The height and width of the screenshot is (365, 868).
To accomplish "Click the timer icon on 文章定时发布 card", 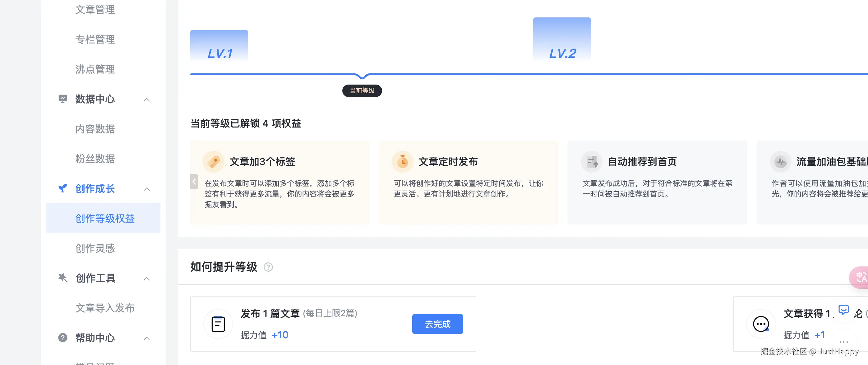I will click(402, 161).
